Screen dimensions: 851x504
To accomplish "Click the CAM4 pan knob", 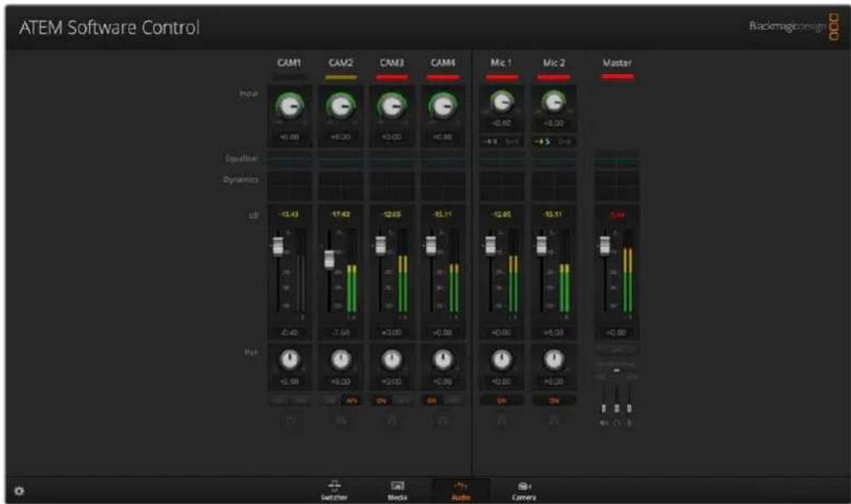I will [443, 359].
